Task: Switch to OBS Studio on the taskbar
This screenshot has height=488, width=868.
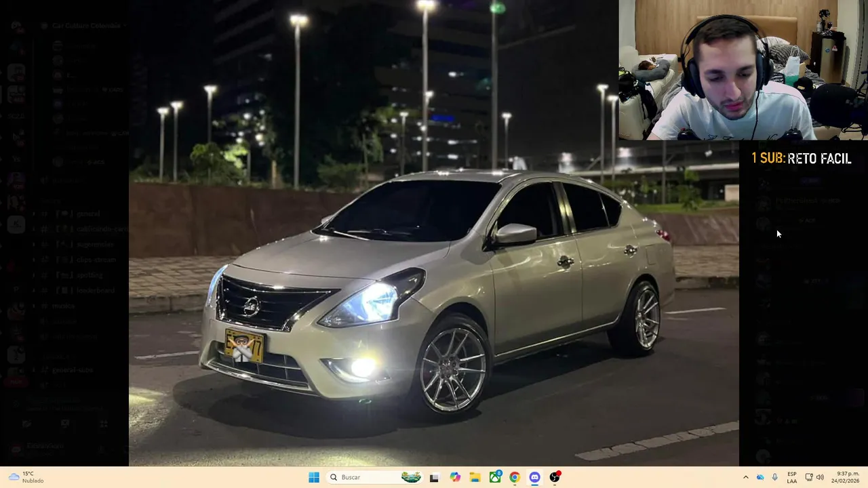Action: tap(555, 477)
